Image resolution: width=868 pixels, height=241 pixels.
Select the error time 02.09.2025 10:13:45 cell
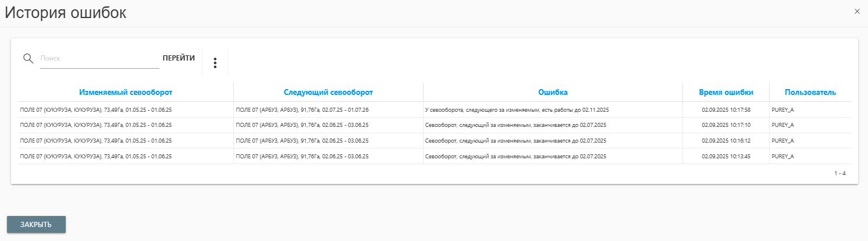pos(726,157)
